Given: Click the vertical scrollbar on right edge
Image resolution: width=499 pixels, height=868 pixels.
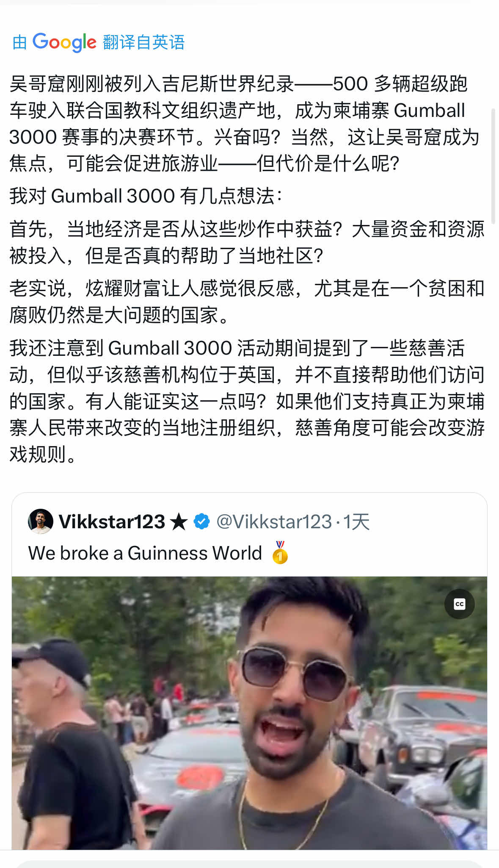Looking at the screenshot, I should pyautogui.click(x=493, y=166).
